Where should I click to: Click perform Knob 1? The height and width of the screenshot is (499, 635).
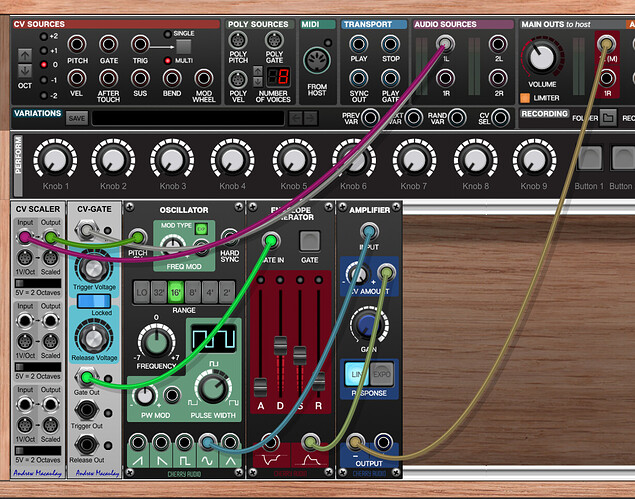click(x=55, y=160)
